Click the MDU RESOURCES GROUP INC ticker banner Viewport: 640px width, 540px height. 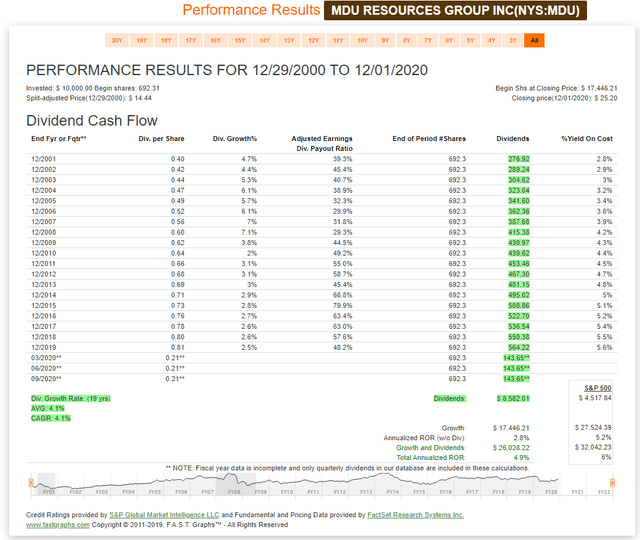(x=455, y=10)
